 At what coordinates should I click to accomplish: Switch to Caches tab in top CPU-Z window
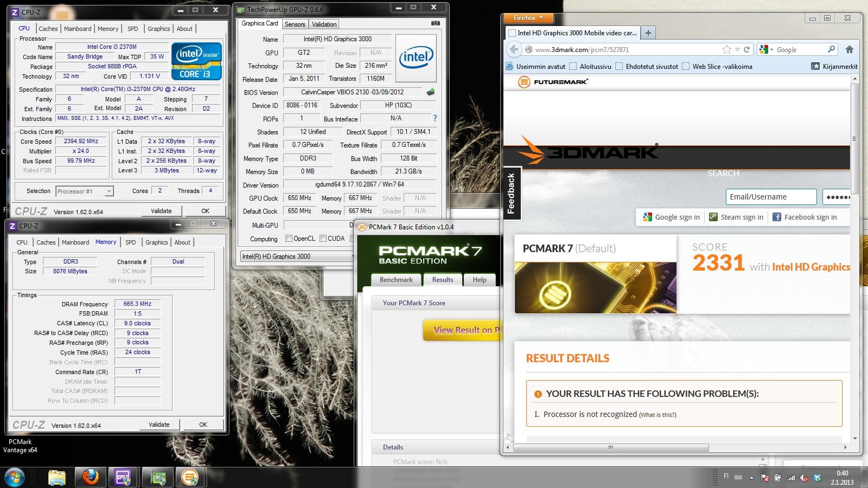click(48, 29)
